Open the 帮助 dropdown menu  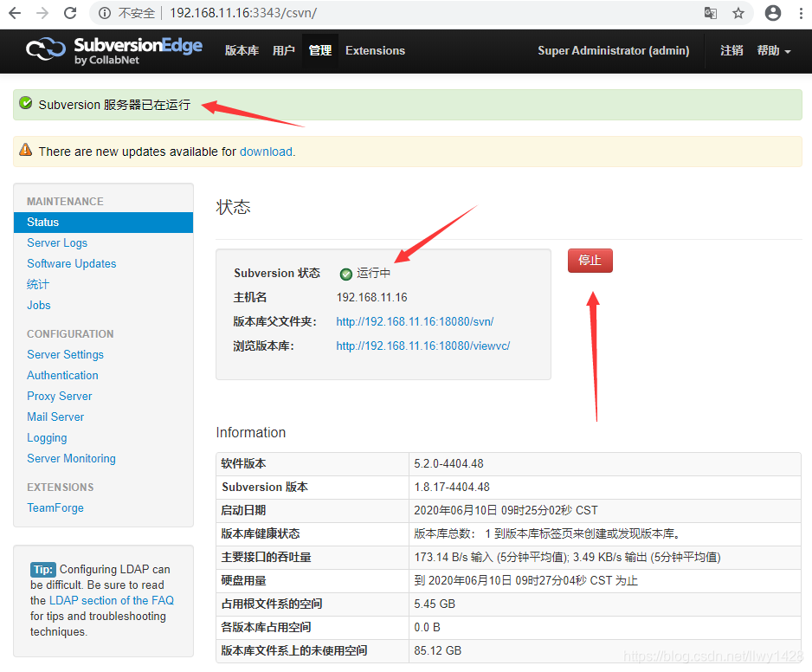coord(771,51)
